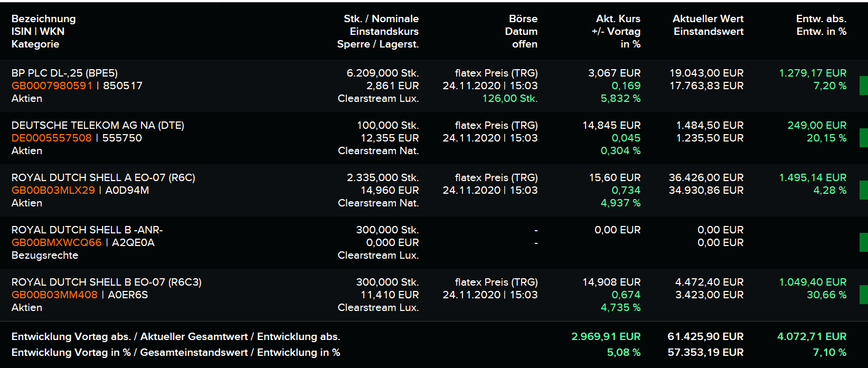
Task: Open the GB00B03MM408 link for Royal Dutch Shell B
Action: (55, 295)
